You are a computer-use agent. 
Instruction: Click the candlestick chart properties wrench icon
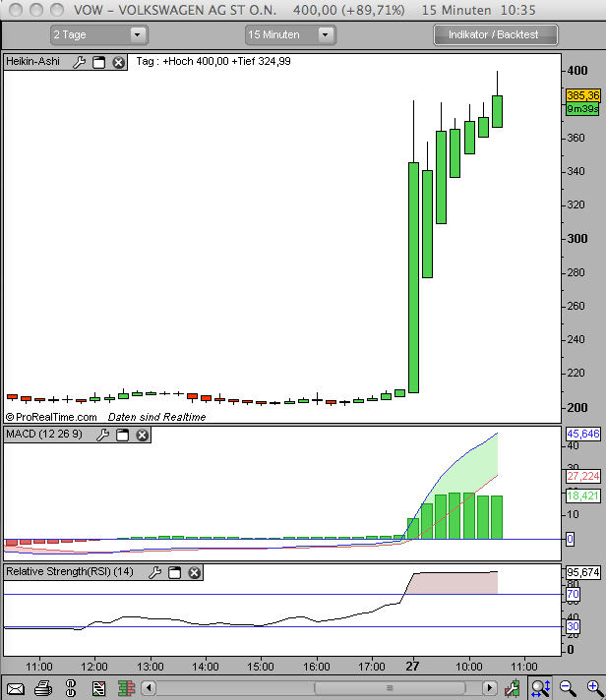coord(513,688)
